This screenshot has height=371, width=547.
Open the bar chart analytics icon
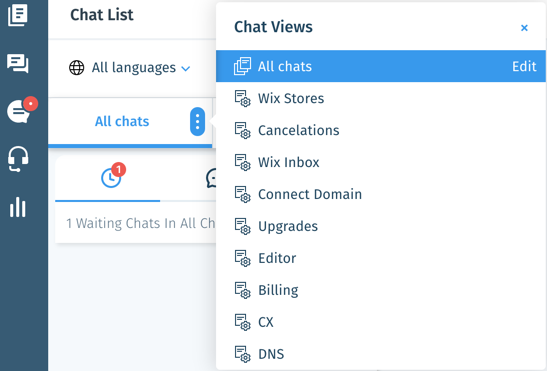pyautogui.click(x=18, y=207)
